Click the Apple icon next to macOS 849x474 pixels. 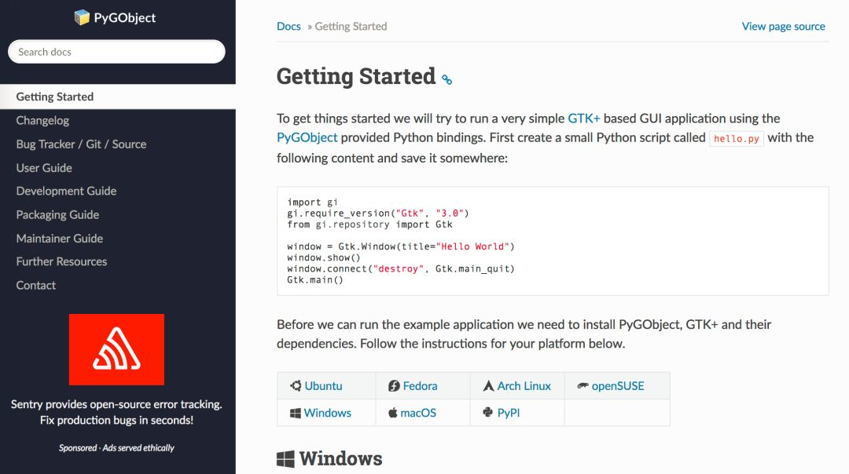point(393,413)
